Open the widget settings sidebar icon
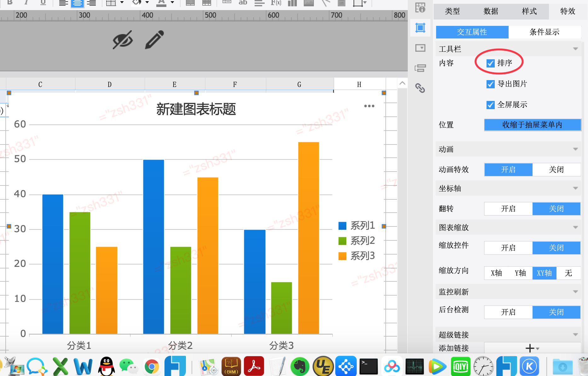 click(420, 48)
